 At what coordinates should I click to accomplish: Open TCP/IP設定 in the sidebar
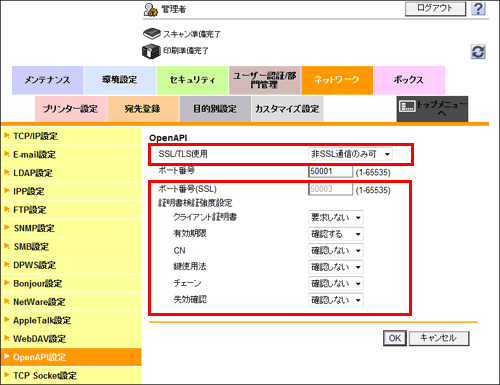[71, 136]
